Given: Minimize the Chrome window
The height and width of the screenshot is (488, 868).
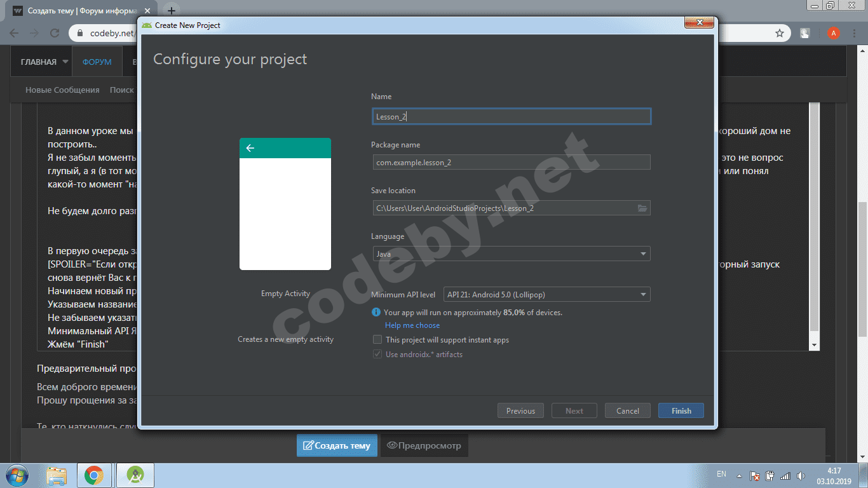Looking at the screenshot, I should pyautogui.click(x=815, y=5).
